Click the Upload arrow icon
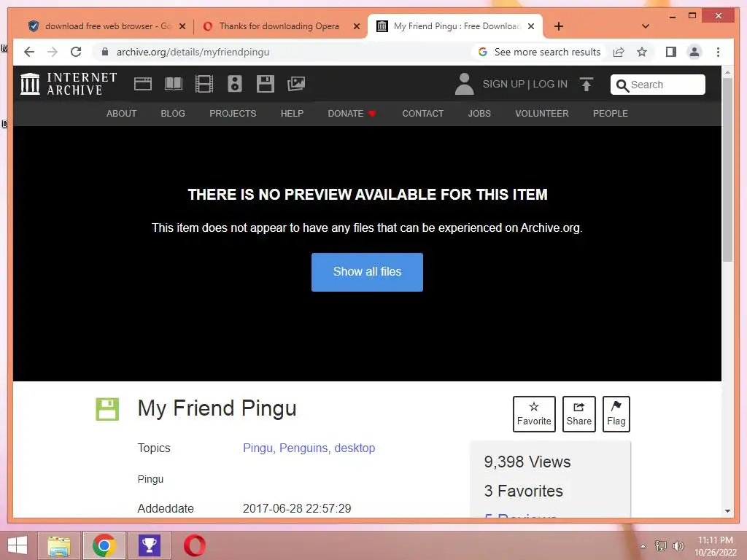 [587, 85]
